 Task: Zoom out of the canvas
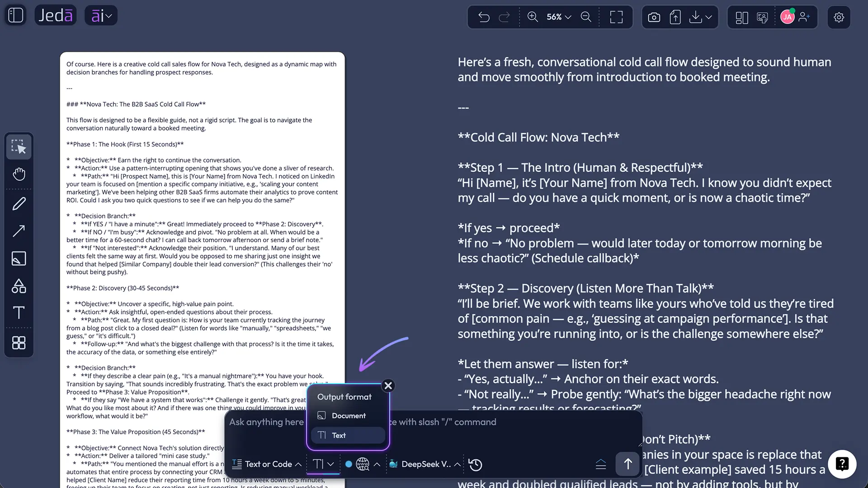point(586,17)
